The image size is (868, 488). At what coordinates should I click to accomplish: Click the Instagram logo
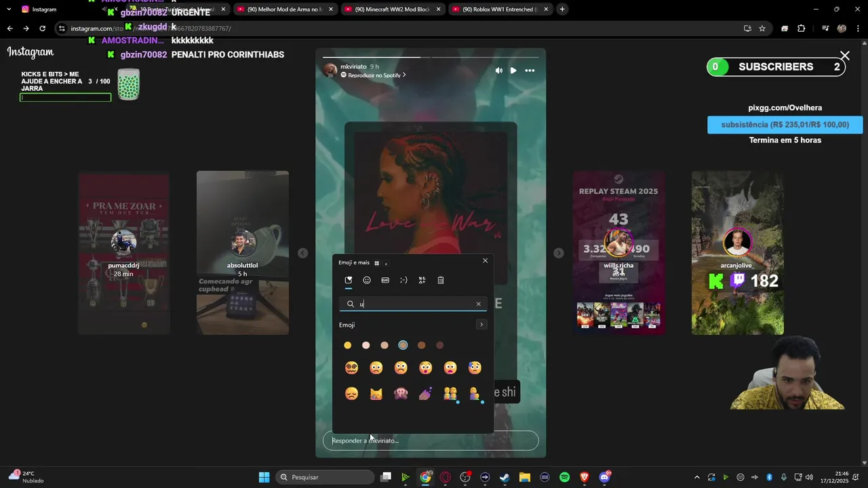[x=31, y=53]
